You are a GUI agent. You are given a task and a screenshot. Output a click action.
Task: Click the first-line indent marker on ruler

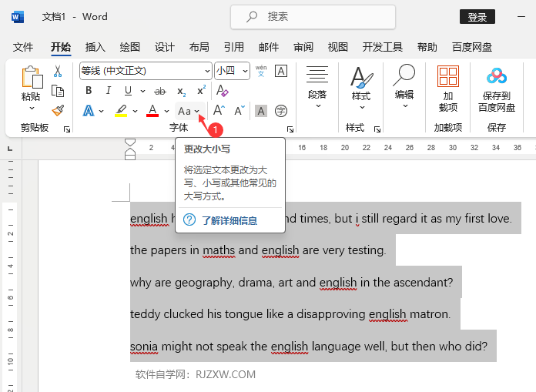pos(130,142)
